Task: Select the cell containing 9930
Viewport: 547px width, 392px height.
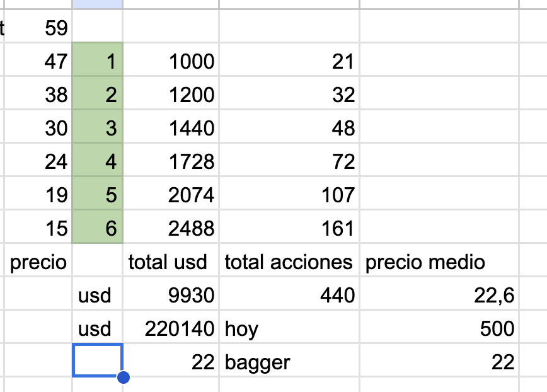Action: click(x=171, y=295)
